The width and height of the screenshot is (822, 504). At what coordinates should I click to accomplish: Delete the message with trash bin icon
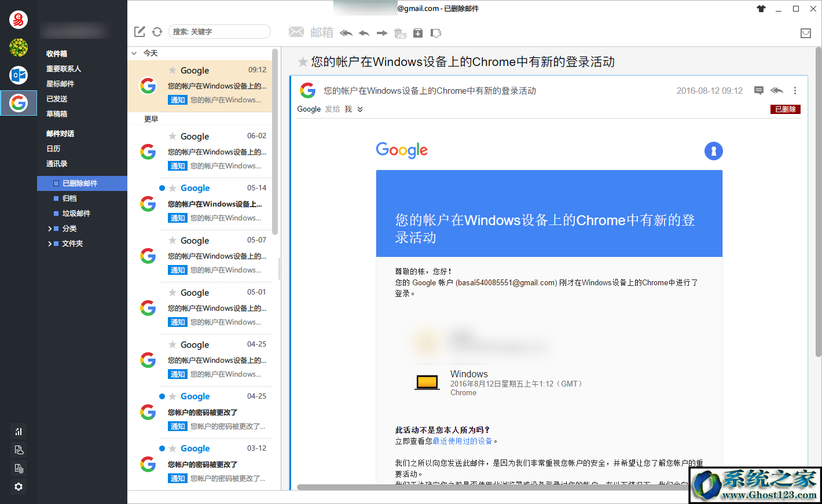(x=400, y=33)
